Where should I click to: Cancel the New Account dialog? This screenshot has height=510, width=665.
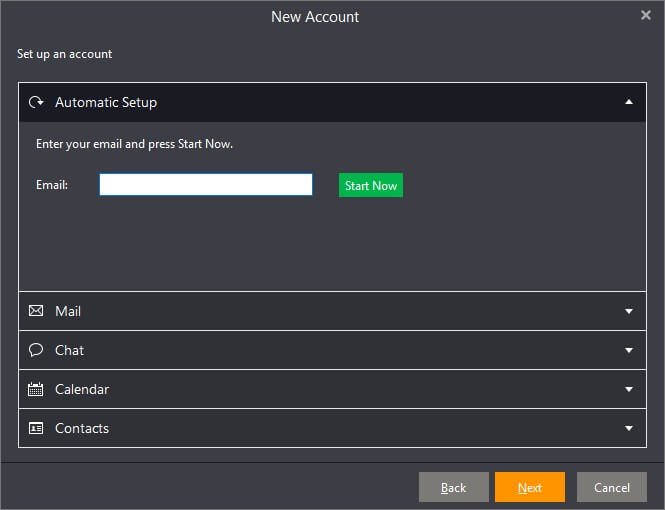(612, 487)
